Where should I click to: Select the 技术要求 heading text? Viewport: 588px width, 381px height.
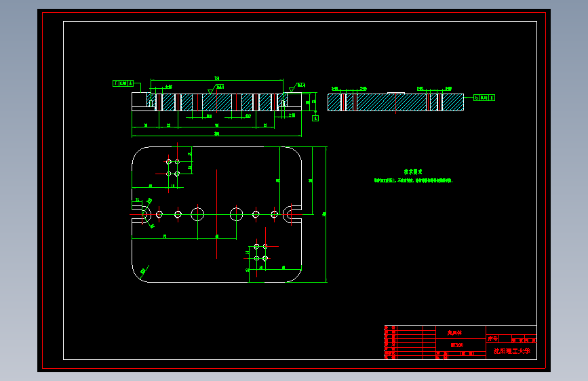(413, 172)
